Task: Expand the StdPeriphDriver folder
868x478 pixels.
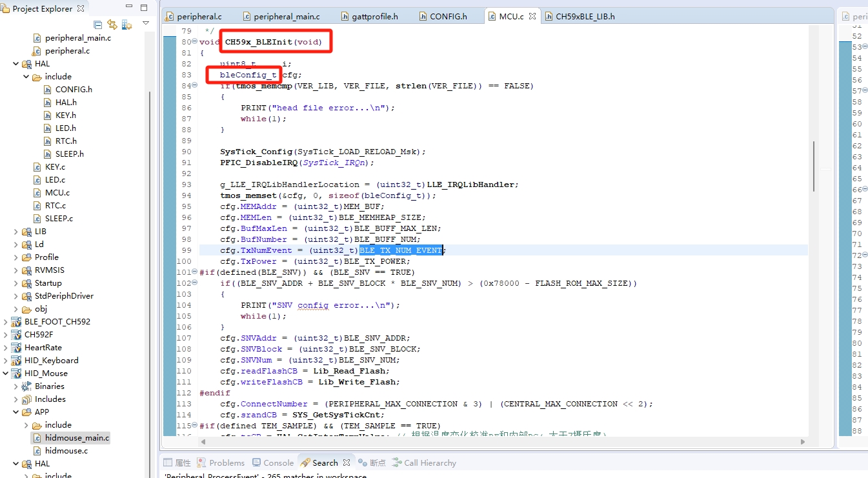Action: click(16, 296)
